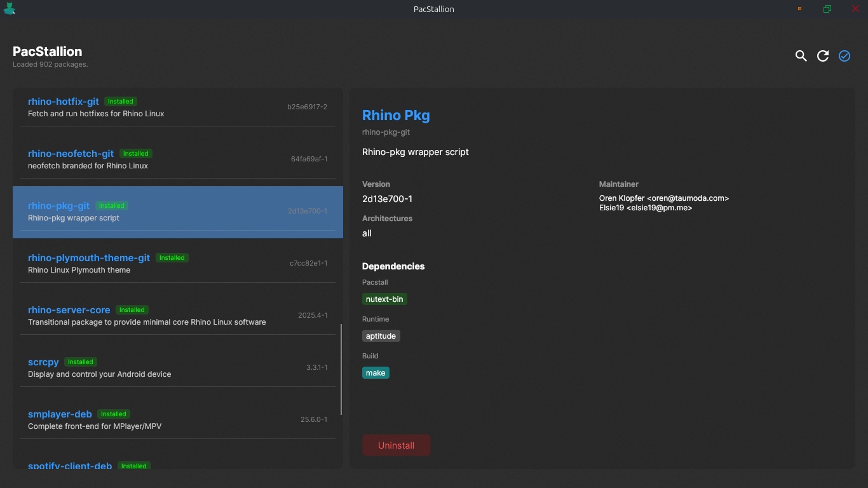
Task: Click 'Display and control your Android device' description
Action: [x=100, y=374]
